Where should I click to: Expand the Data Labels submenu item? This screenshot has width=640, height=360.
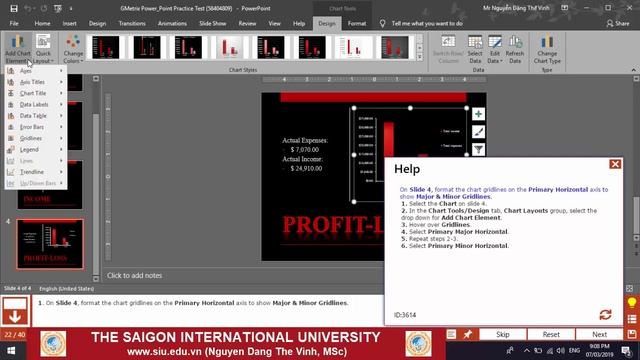click(36, 104)
